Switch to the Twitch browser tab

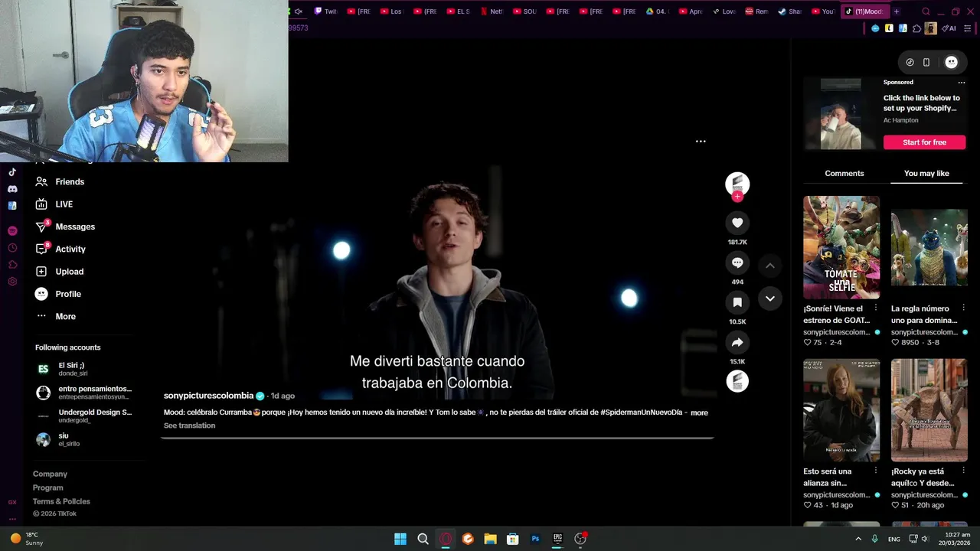pos(326,11)
